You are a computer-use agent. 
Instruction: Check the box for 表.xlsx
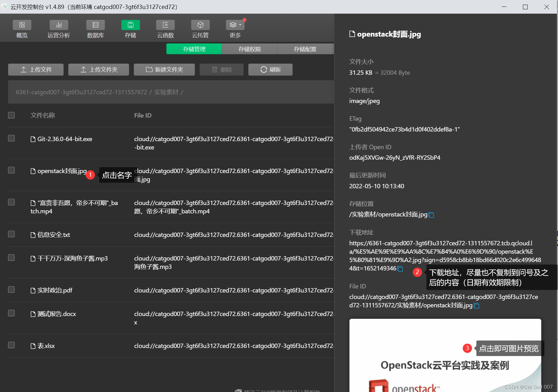coord(11,345)
